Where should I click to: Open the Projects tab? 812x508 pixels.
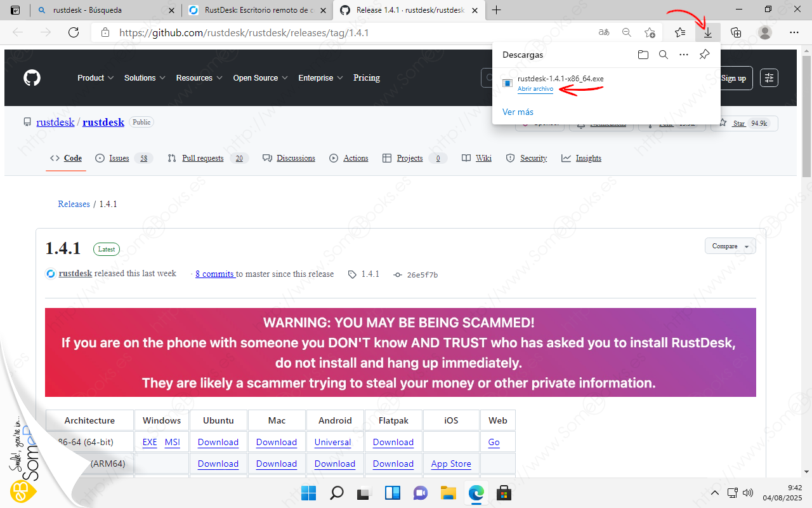click(x=415, y=158)
